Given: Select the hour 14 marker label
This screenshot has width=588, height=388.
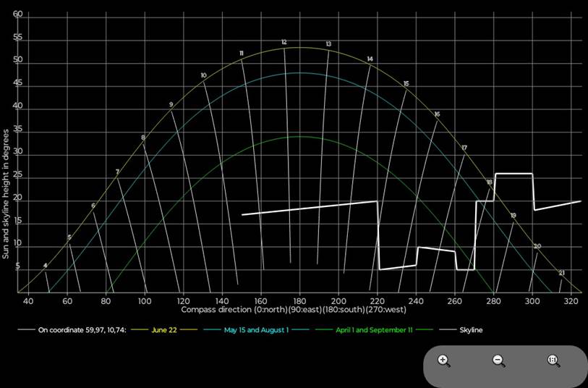Looking at the screenshot, I should 370,59.
